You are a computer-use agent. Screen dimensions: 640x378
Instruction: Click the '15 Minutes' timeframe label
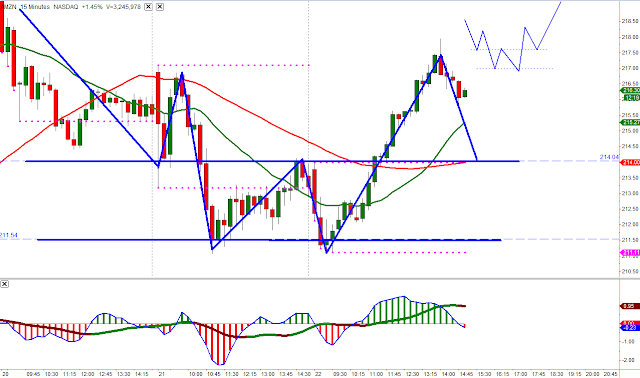(x=35, y=7)
